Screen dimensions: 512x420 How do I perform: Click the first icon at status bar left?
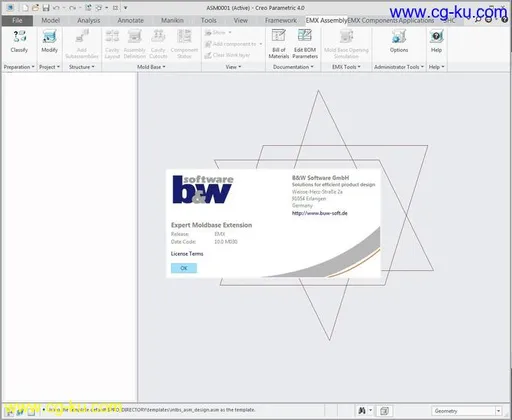[10, 412]
